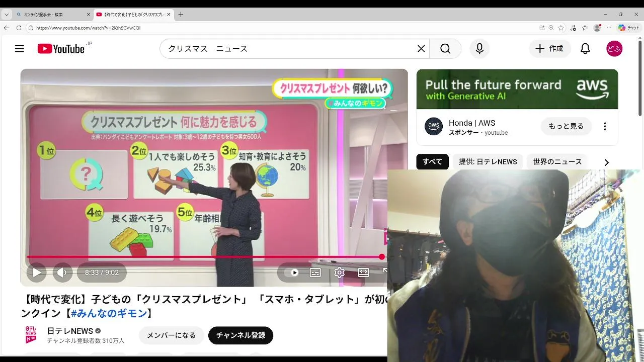Screen dimensions: 644x362
Task: Go back in the browser
Action: pyautogui.click(x=7, y=28)
